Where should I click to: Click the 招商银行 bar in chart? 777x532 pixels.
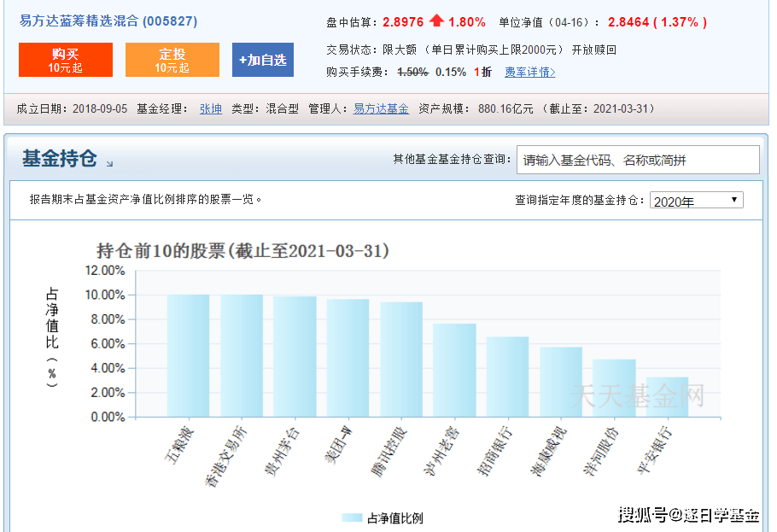pyautogui.click(x=507, y=377)
